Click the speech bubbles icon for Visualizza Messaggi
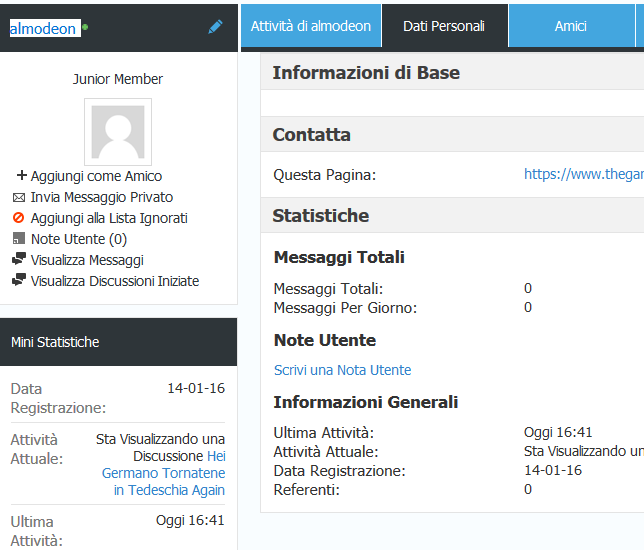This screenshot has height=550, width=644. [x=19, y=259]
